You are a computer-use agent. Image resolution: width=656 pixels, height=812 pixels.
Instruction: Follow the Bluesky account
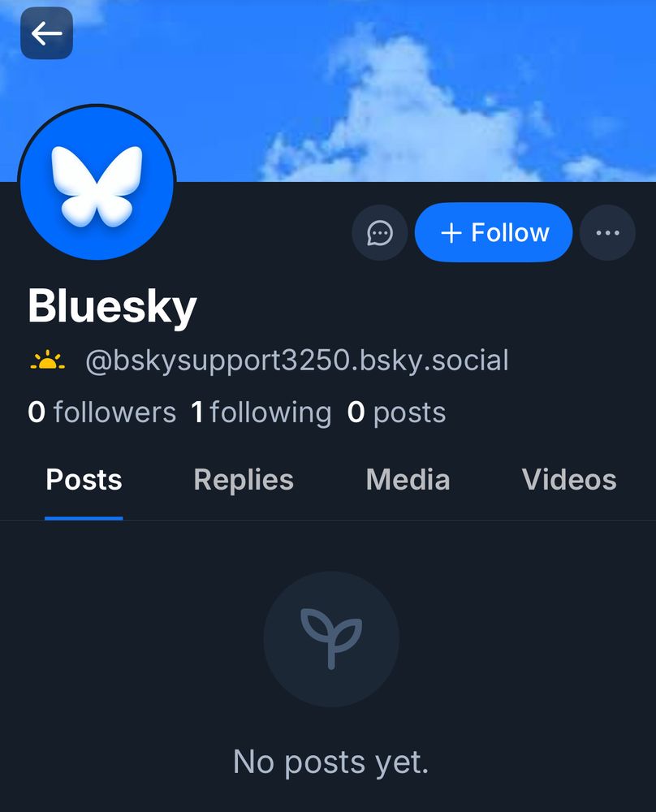(494, 232)
